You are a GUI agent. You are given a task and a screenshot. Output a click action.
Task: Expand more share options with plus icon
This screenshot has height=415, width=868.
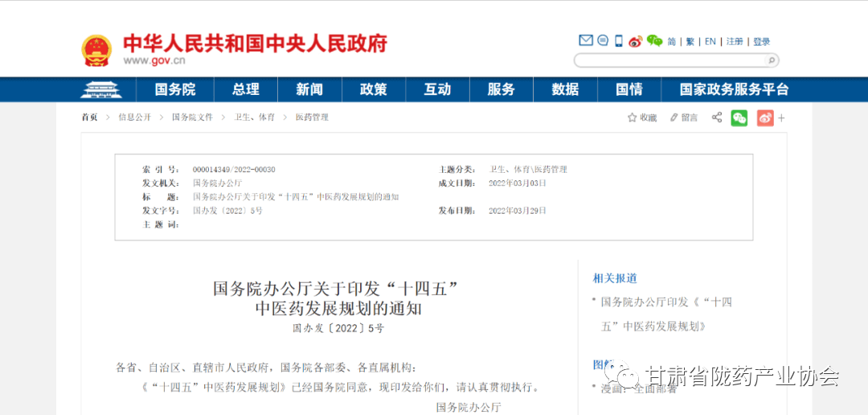[781, 118]
